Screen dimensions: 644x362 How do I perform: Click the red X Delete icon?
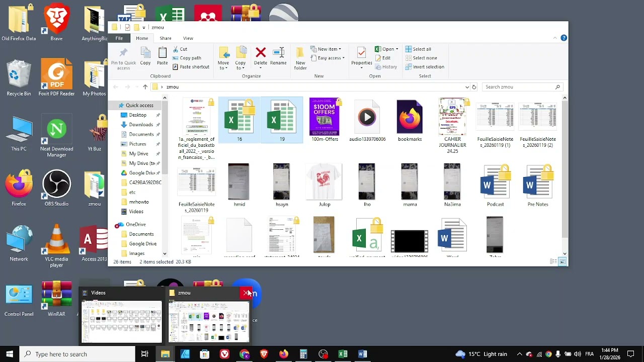pos(261,52)
